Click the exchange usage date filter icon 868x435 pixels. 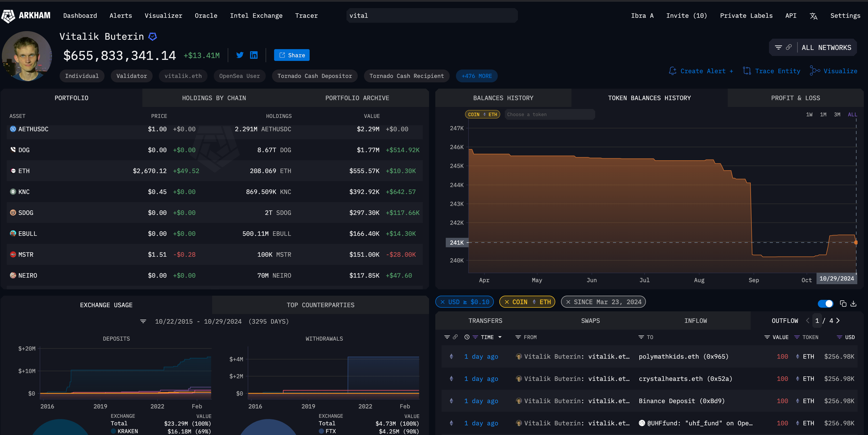(143, 321)
